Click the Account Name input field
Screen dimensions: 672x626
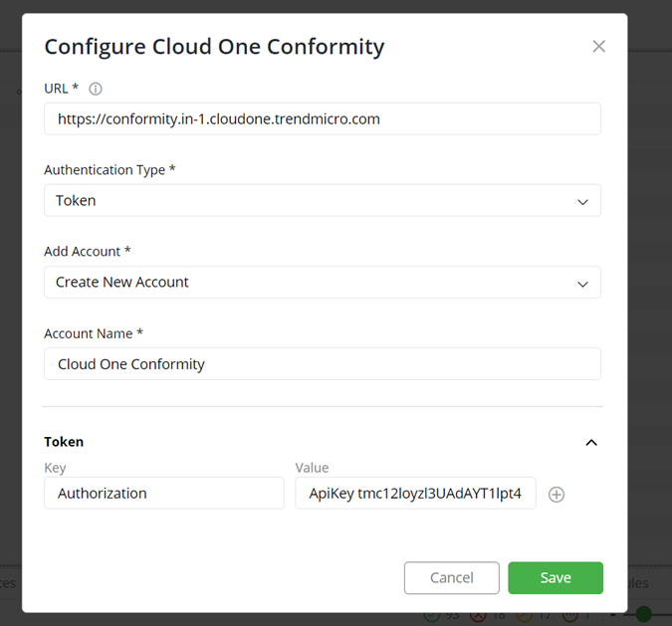coord(323,364)
